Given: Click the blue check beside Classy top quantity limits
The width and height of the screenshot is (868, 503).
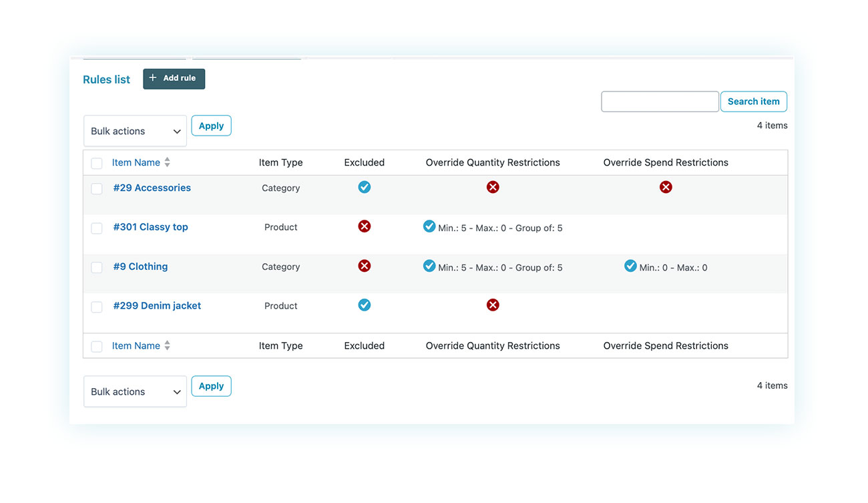Looking at the screenshot, I should point(429,226).
